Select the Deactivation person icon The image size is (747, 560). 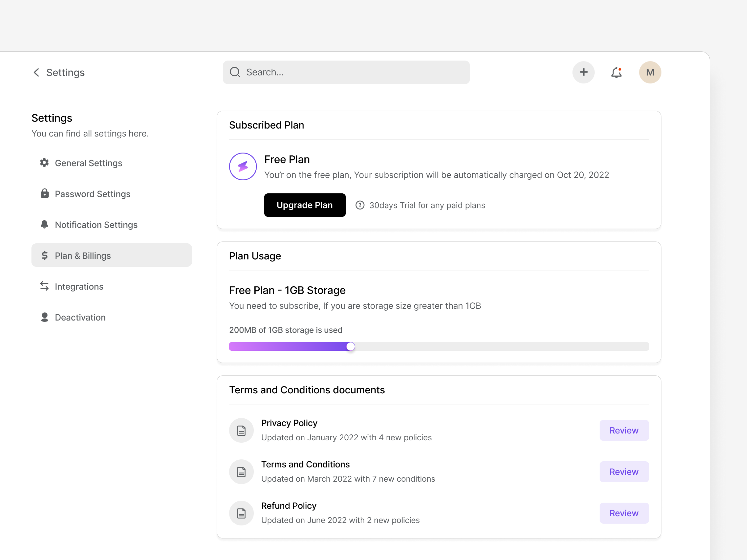pos(44,317)
